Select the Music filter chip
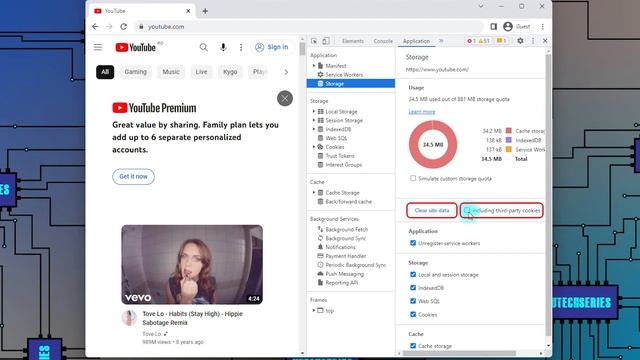640x360 pixels. 171,72
